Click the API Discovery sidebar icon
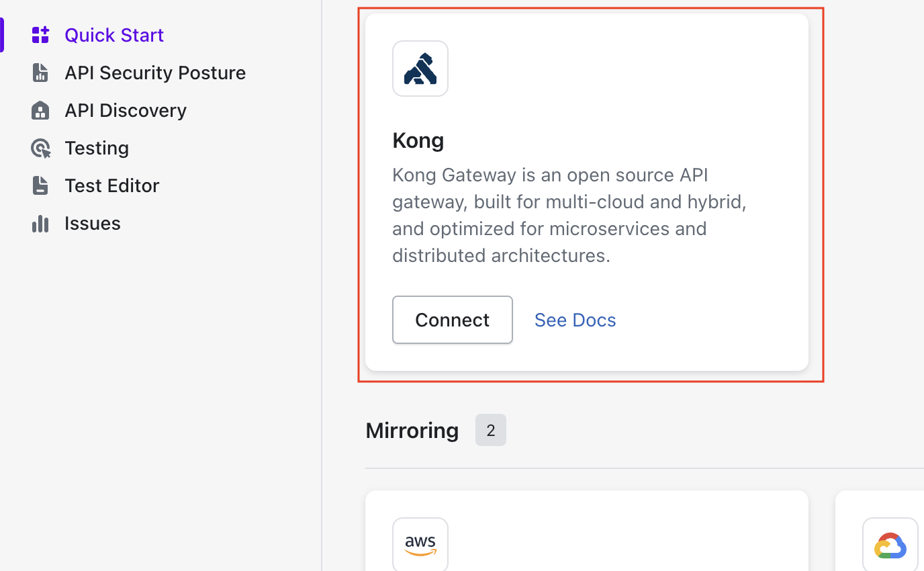Viewport: 924px width, 571px height. pos(40,110)
